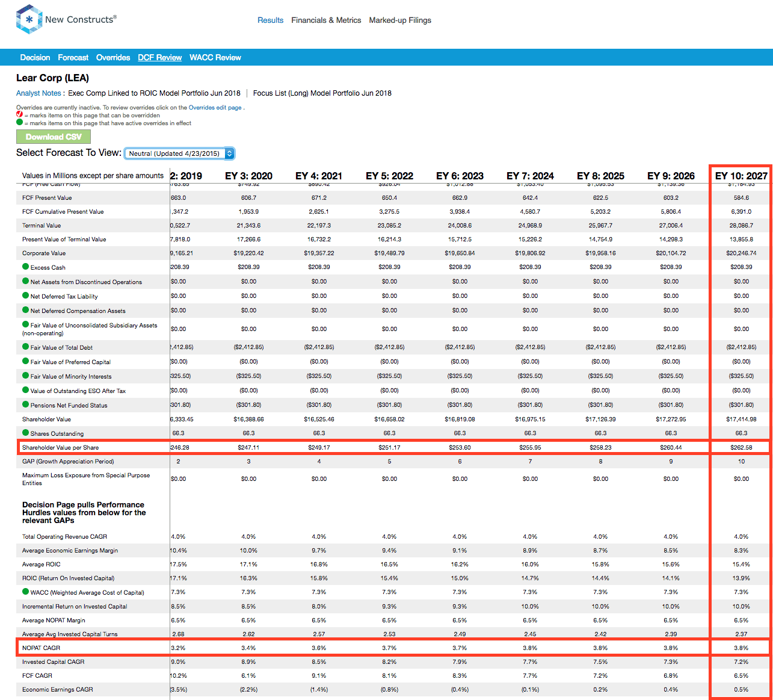This screenshot has height=700, width=773.
Task: Click the Invested Capital CAGR row label
Action: pos(53,662)
